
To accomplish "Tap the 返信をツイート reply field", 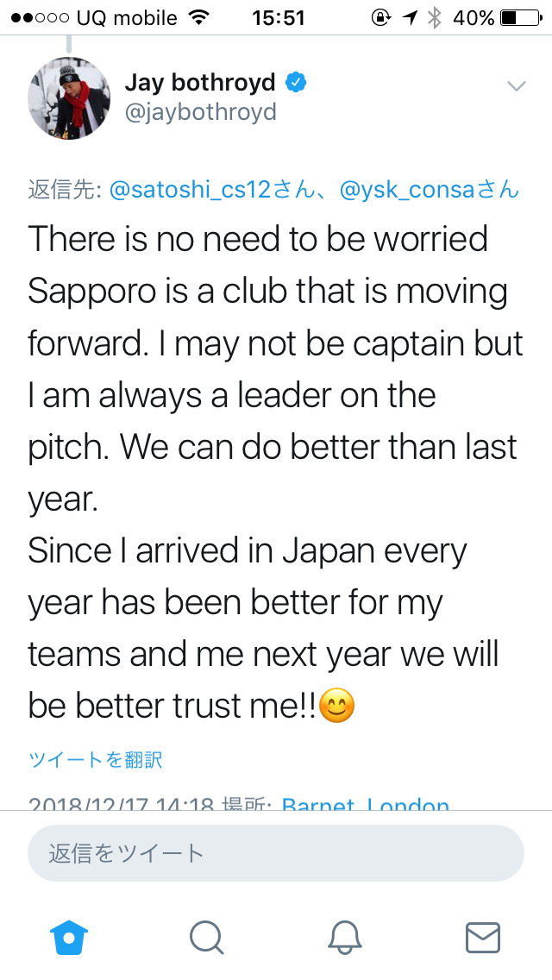I will [276, 853].
